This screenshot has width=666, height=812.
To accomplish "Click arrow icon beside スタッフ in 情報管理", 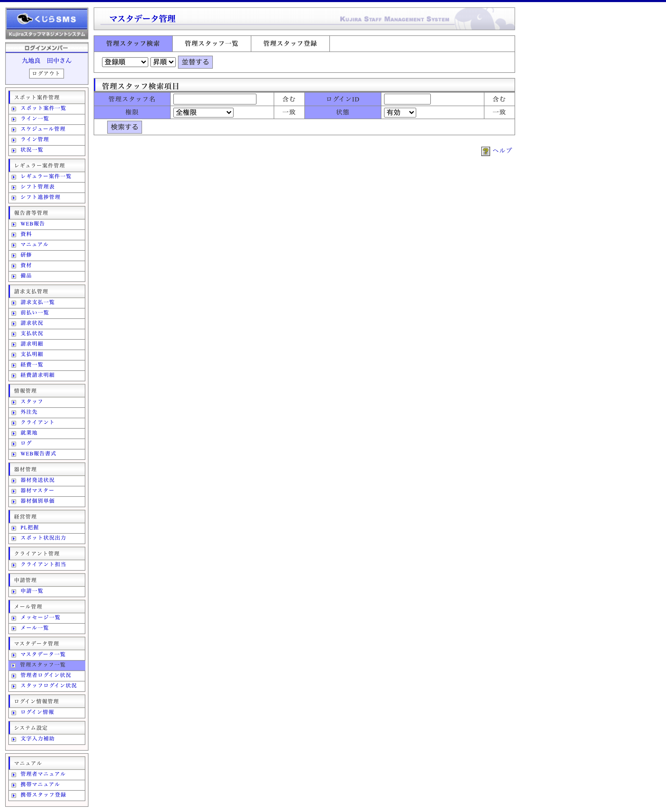I will [14, 402].
